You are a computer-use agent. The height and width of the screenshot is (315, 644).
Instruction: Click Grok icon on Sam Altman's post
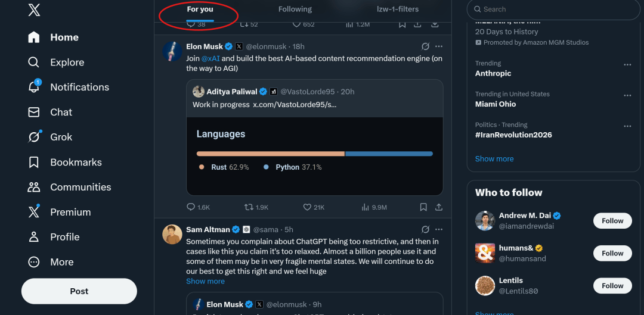[x=425, y=229]
